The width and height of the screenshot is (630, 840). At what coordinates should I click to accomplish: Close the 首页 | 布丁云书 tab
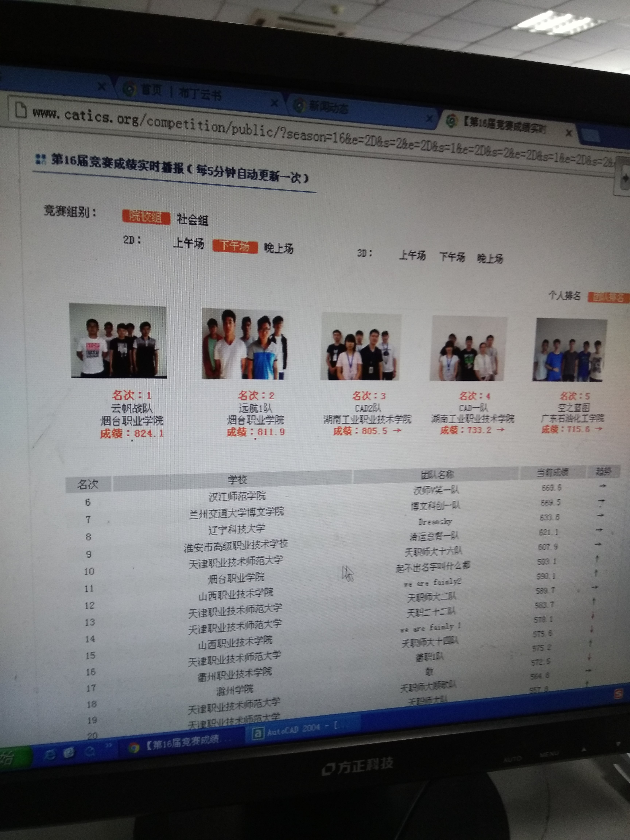click(x=274, y=103)
